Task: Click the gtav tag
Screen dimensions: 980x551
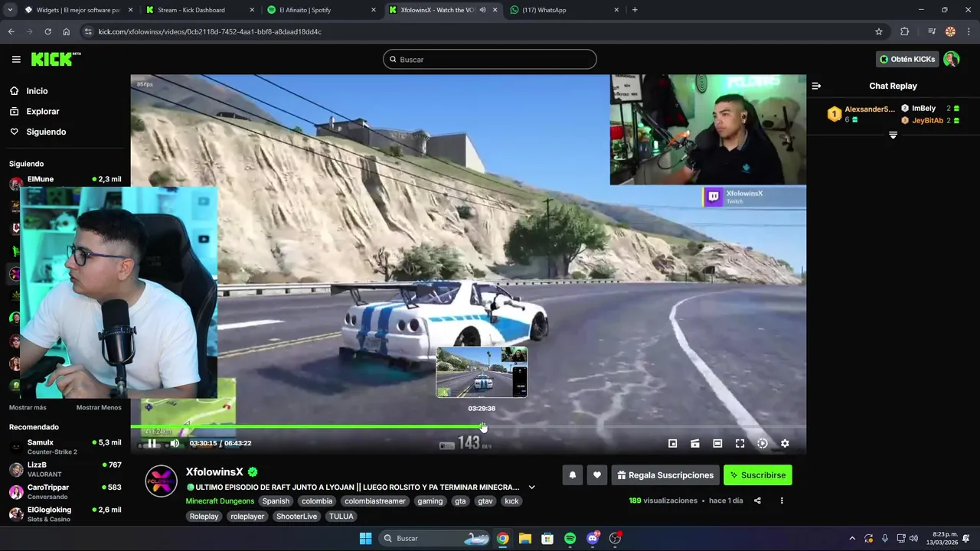Action: 485,501
